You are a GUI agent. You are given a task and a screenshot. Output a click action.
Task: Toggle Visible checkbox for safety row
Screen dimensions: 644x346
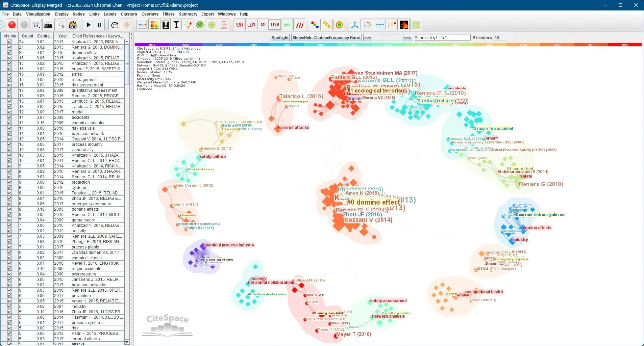pos(9,74)
